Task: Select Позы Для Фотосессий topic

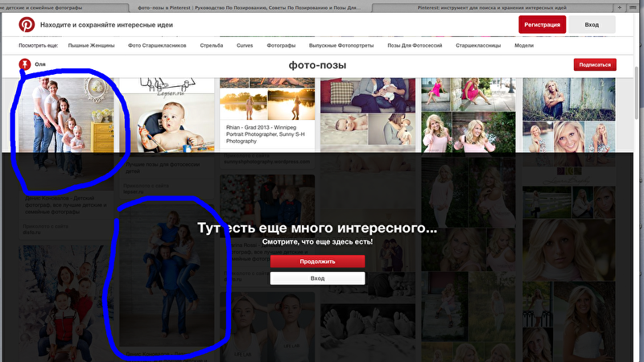Action: pos(411,46)
